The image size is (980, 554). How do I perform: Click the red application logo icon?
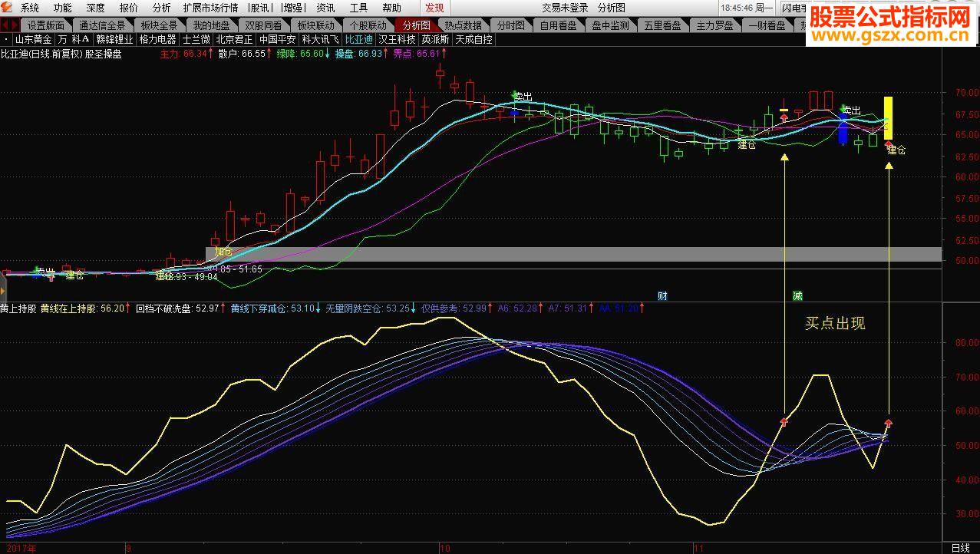8,8
